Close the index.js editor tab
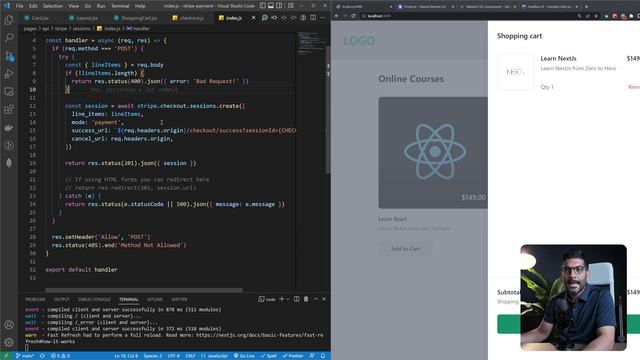This screenshot has height=360, width=640. (x=253, y=18)
